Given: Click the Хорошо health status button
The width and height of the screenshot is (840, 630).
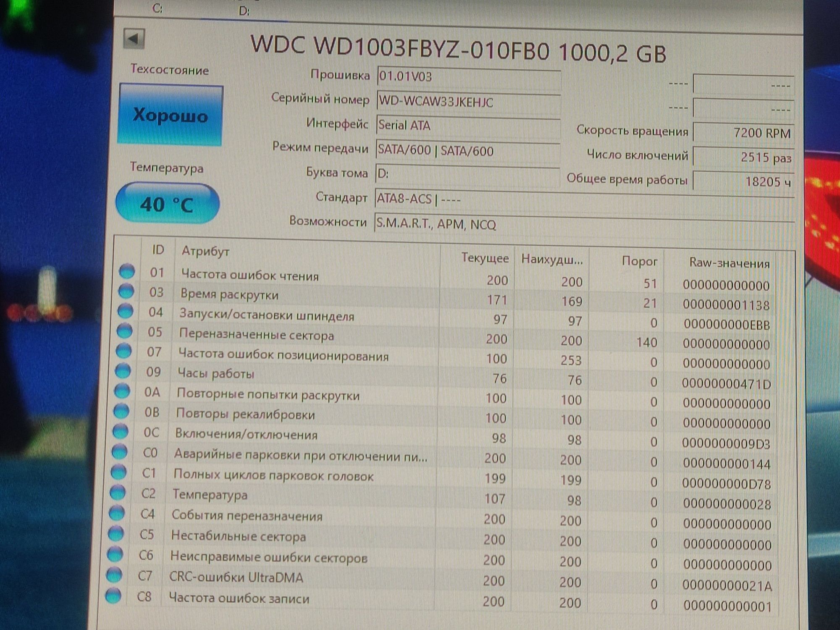Looking at the screenshot, I should tap(171, 115).
